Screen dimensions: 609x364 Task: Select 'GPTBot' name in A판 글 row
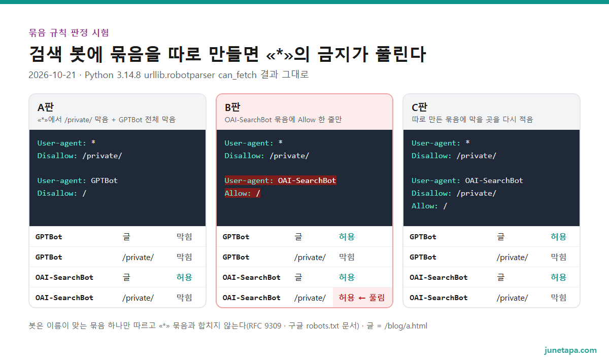coord(49,237)
